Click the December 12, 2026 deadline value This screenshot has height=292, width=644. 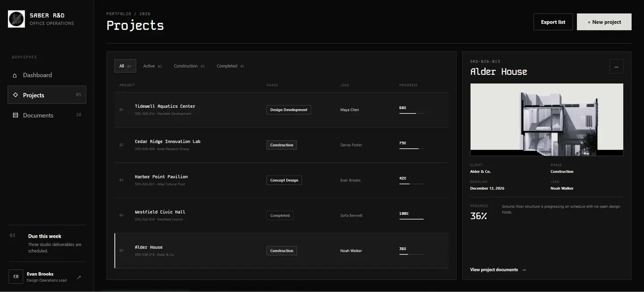487,189
